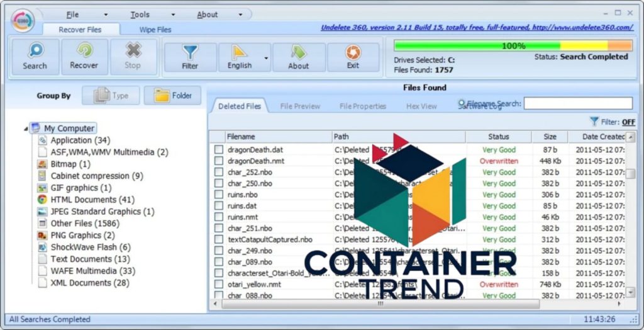Select ASF,WMA,WMV Multimedia (2) category

coord(109,152)
